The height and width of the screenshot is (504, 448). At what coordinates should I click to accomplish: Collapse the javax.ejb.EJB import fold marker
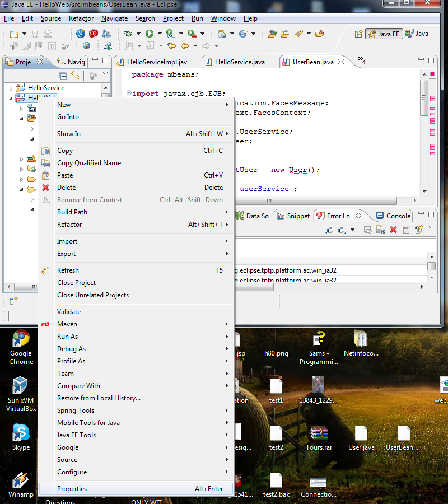(129, 93)
